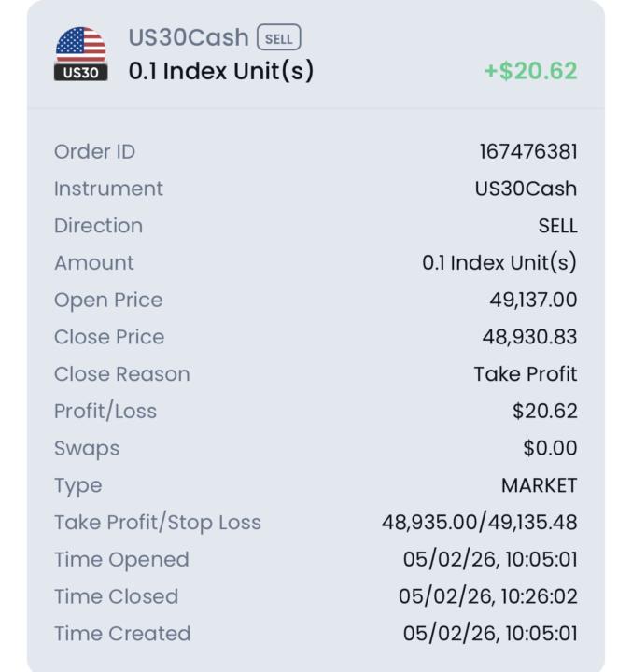The image size is (632, 672).
Task: Tap the Time Opened timestamp
Action: point(490,559)
